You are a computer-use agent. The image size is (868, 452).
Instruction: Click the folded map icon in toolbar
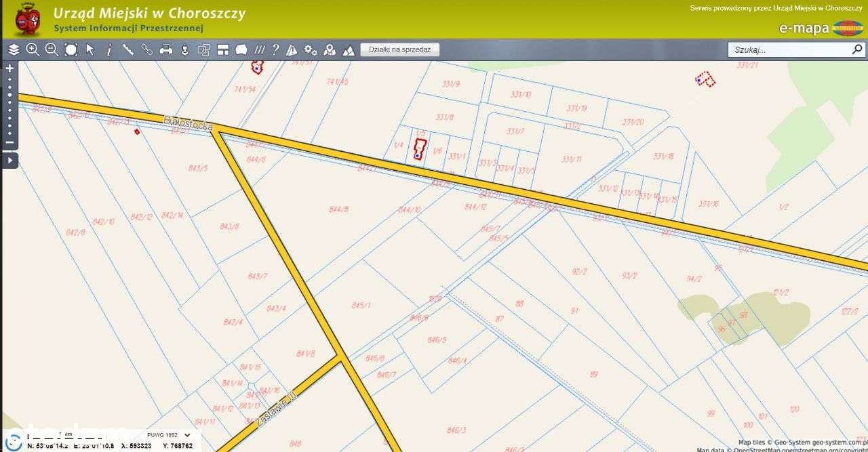point(292,49)
